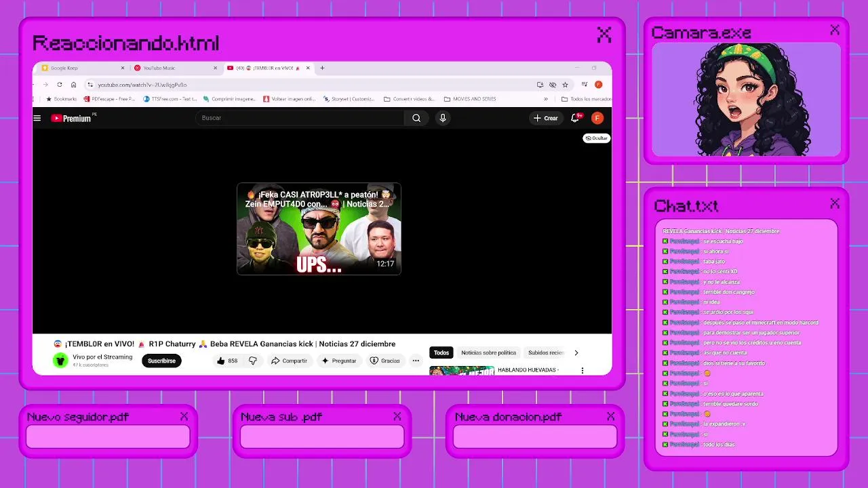
Task: Close the YouTube Music tab
Action: coord(215,68)
